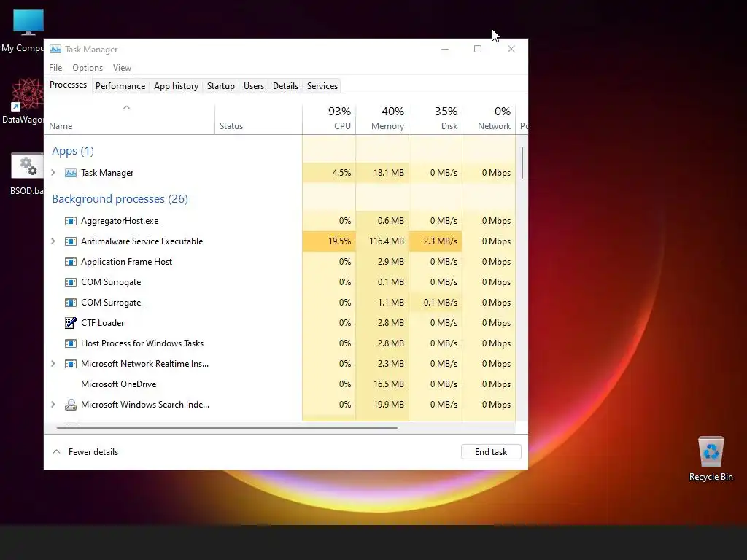Image resolution: width=747 pixels, height=560 pixels.
Task: Maximize the Task Manager window
Action: coord(478,49)
